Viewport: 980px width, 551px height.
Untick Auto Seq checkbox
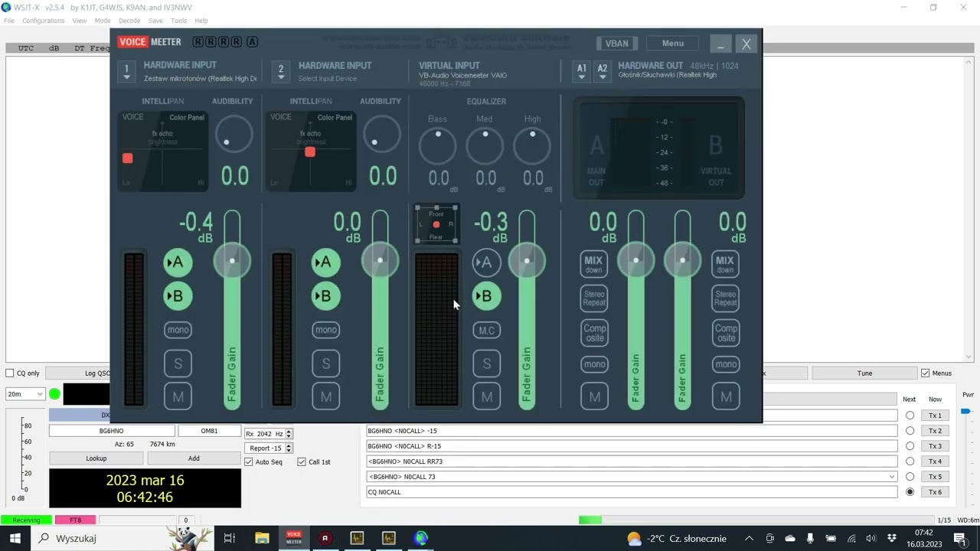248,462
